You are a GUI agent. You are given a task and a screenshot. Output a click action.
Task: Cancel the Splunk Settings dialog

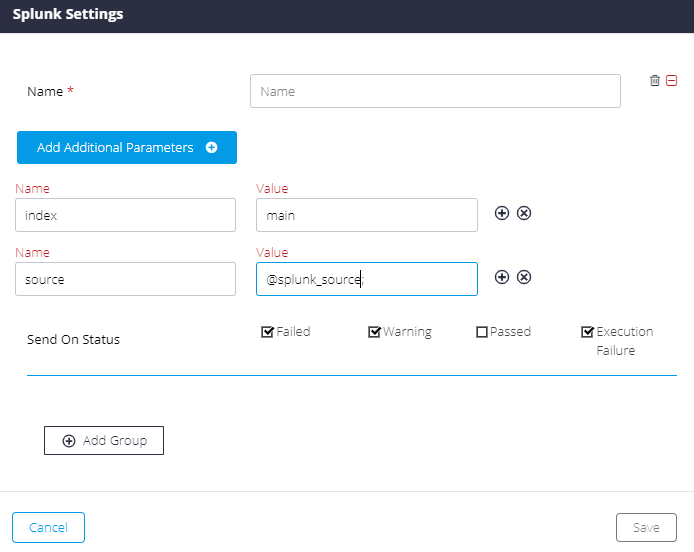pyautogui.click(x=48, y=527)
